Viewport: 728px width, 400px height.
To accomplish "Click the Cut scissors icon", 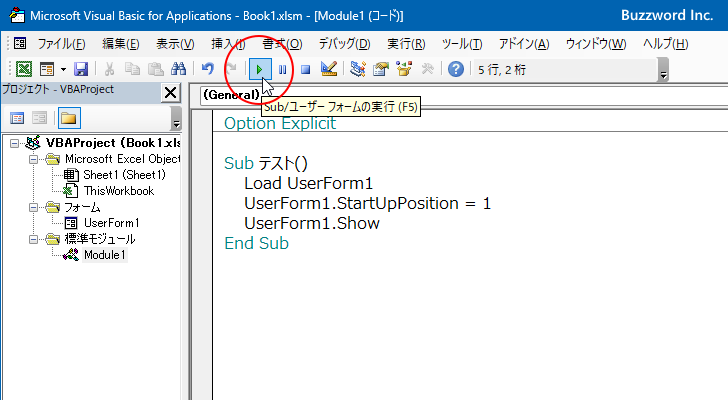I will click(110, 70).
